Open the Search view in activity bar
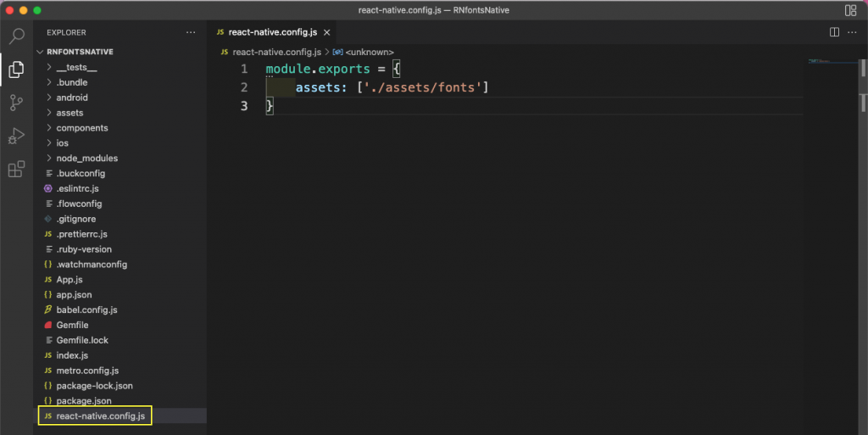This screenshot has height=435, width=868. click(x=17, y=36)
